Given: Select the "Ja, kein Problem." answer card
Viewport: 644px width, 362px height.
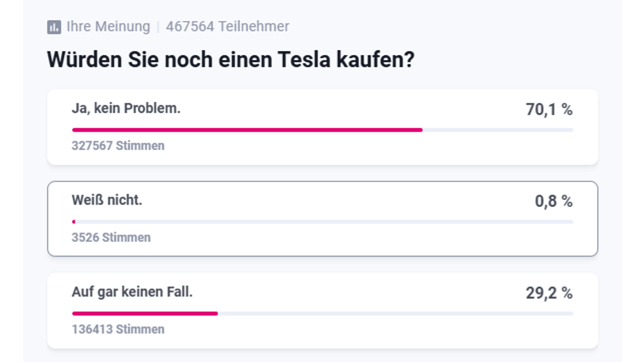Looking at the screenshot, I should pos(323,127).
